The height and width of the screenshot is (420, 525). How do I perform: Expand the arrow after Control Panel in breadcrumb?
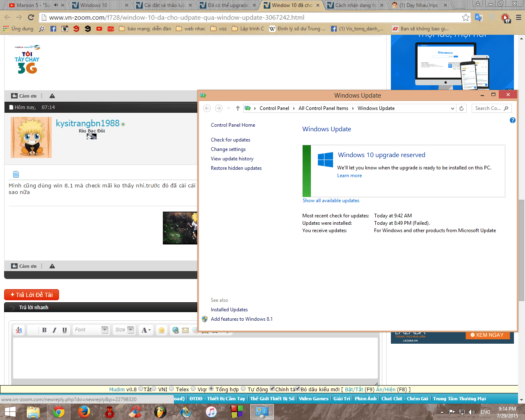pyautogui.click(x=294, y=108)
